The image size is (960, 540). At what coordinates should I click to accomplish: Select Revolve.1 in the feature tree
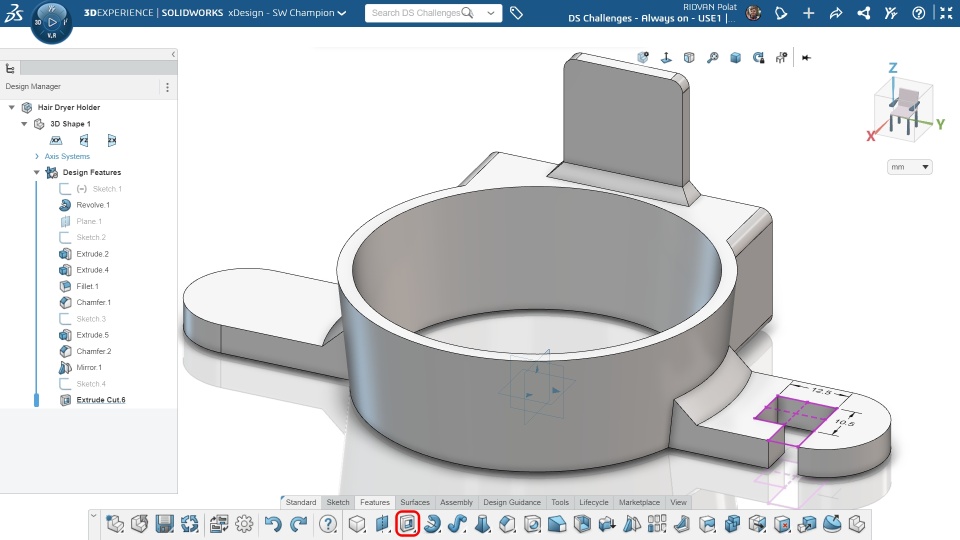pyautogui.click(x=92, y=205)
